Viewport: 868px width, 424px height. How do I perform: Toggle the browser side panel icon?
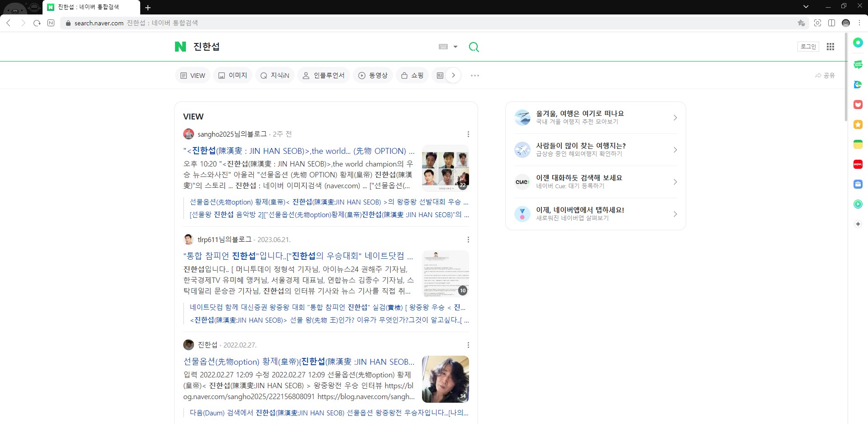(831, 23)
